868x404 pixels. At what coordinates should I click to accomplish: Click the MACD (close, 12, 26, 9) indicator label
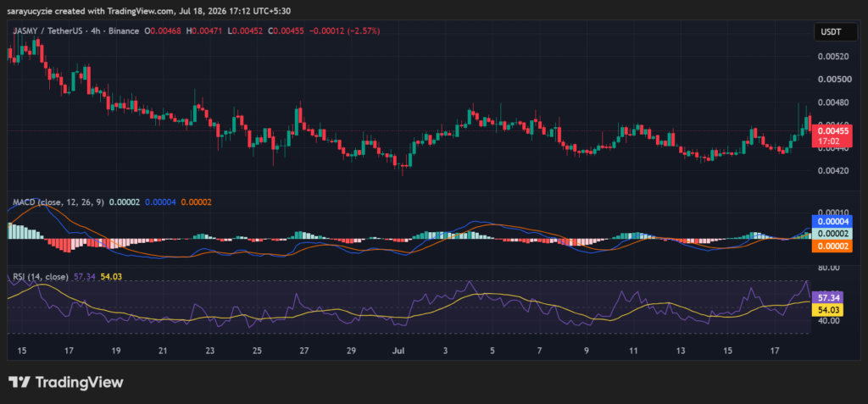pyautogui.click(x=58, y=202)
